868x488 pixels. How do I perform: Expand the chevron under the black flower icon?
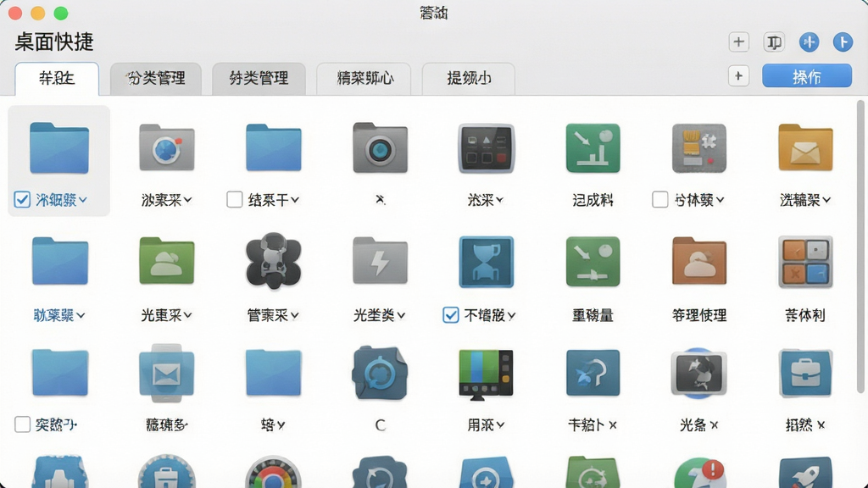295,315
